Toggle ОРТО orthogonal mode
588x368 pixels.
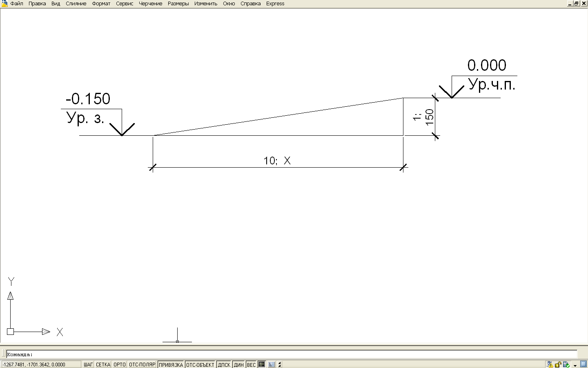coord(120,365)
